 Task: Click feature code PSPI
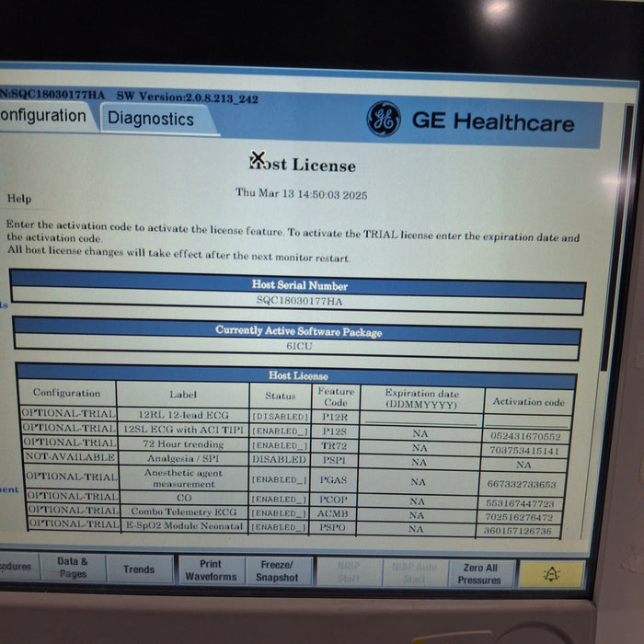334,460
